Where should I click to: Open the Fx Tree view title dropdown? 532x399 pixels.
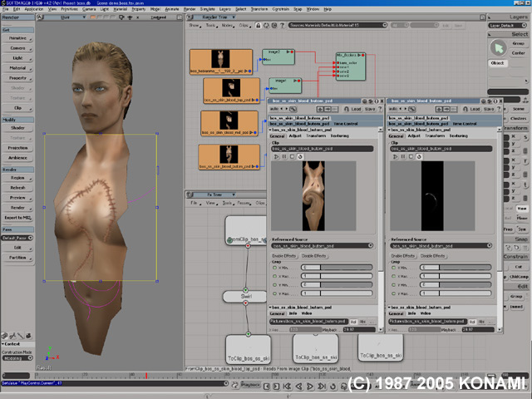click(x=214, y=195)
